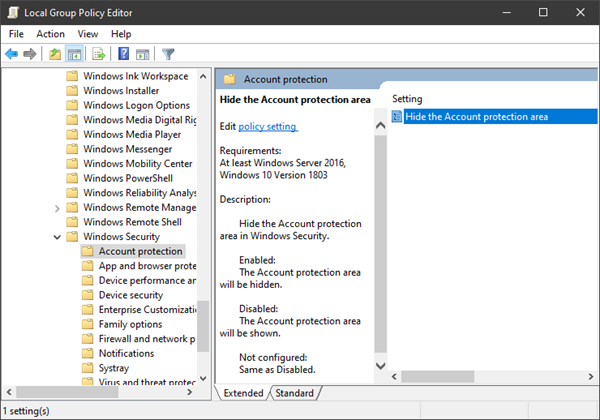
Task: Click the Forward arrow toolbar icon
Action: (x=30, y=54)
